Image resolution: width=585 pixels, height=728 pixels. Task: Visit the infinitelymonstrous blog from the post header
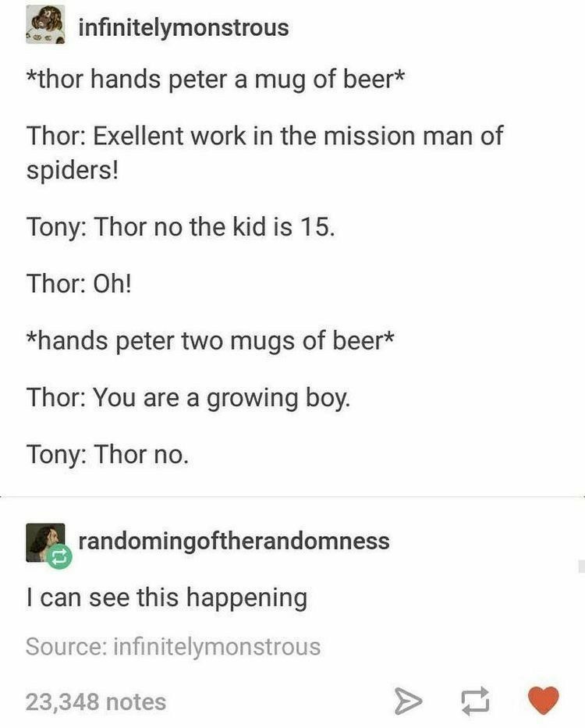coord(183,27)
